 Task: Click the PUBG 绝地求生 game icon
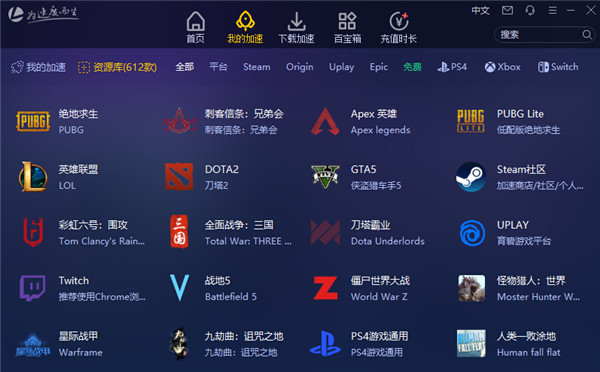pos(33,121)
